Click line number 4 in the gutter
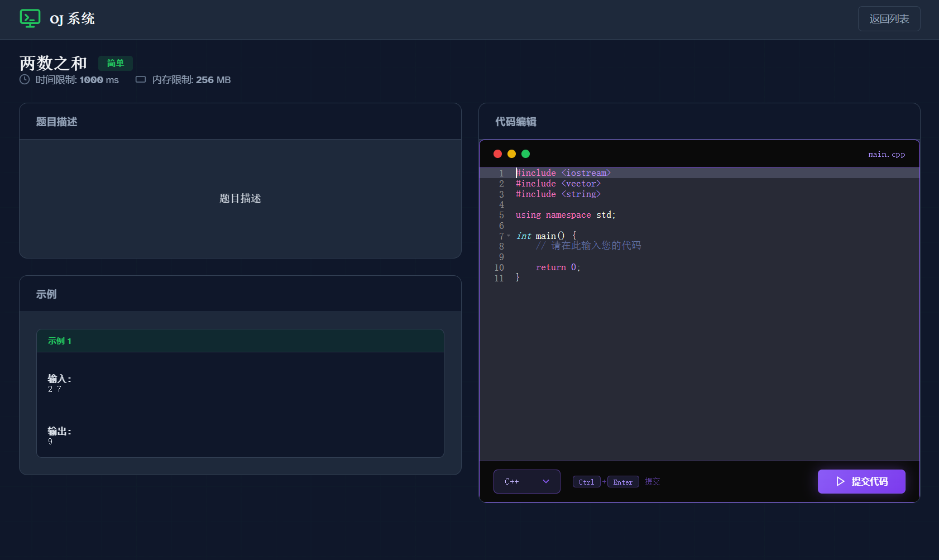 pos(501,204)
